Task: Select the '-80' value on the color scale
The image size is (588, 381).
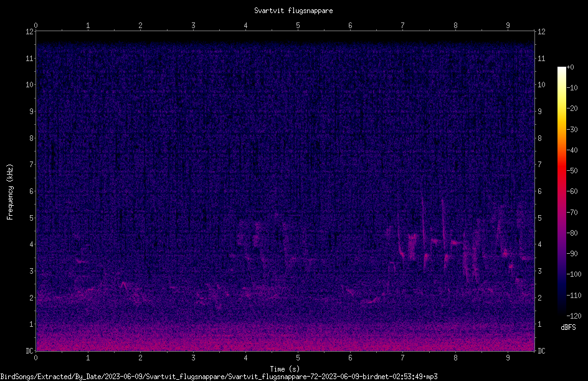Action: tap(572, 233)
